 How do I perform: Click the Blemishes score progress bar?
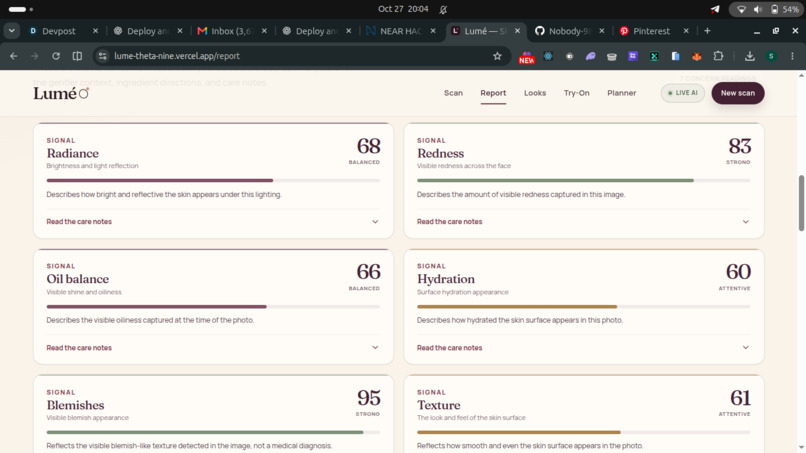point(213,432)
